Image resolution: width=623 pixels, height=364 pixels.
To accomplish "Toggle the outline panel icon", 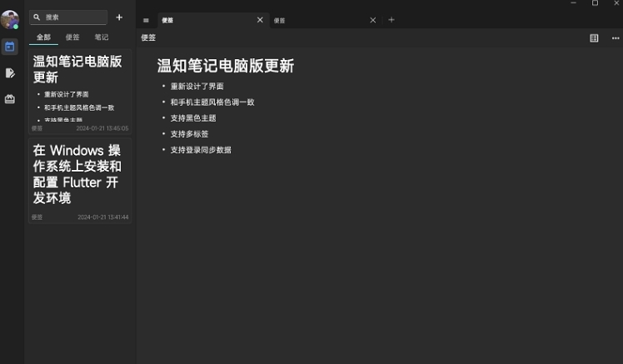I will 594,38.
